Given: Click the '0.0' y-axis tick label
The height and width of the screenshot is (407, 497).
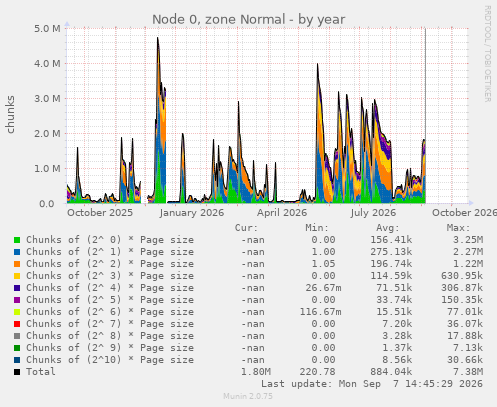Looking at the screenshot, I should 47,204.
